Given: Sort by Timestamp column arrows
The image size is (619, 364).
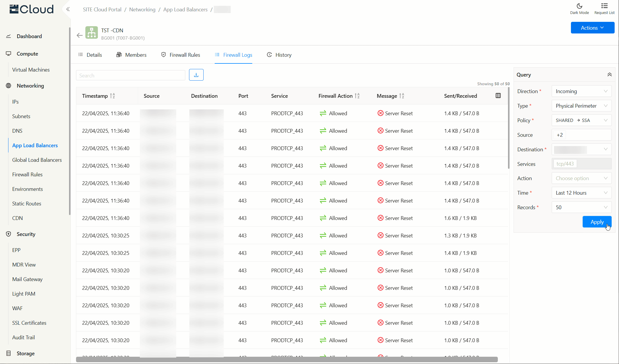Looking at the screenshot, I should [x=112, y=96].
